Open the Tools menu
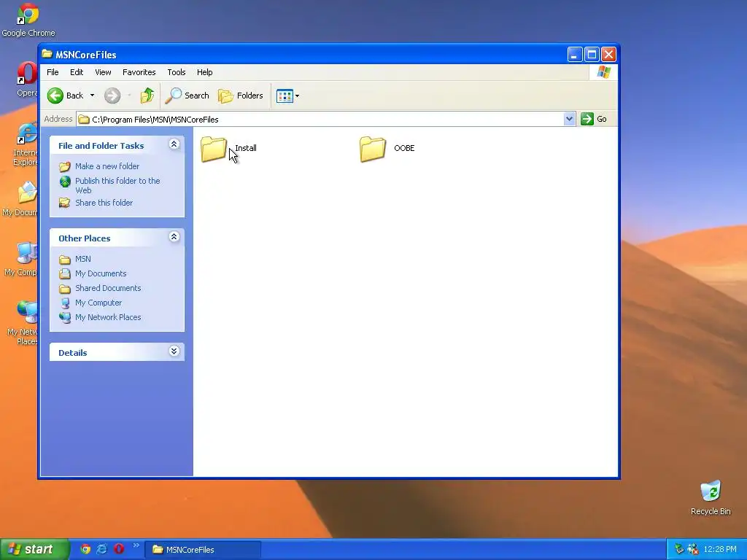Viewport: 747px width, 560px height. point(177,72)
